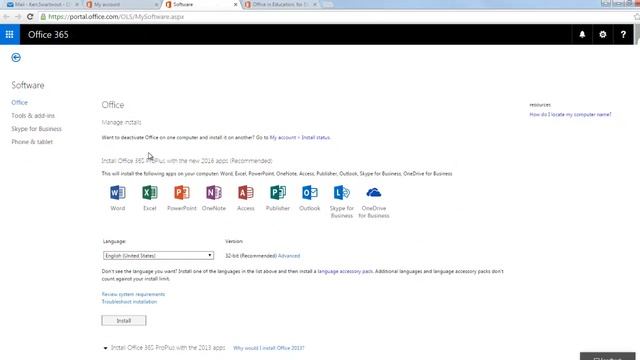The height and width of the screenshot is (360, 640).
Task: Open the help question mark
Action: click(623, 35)
